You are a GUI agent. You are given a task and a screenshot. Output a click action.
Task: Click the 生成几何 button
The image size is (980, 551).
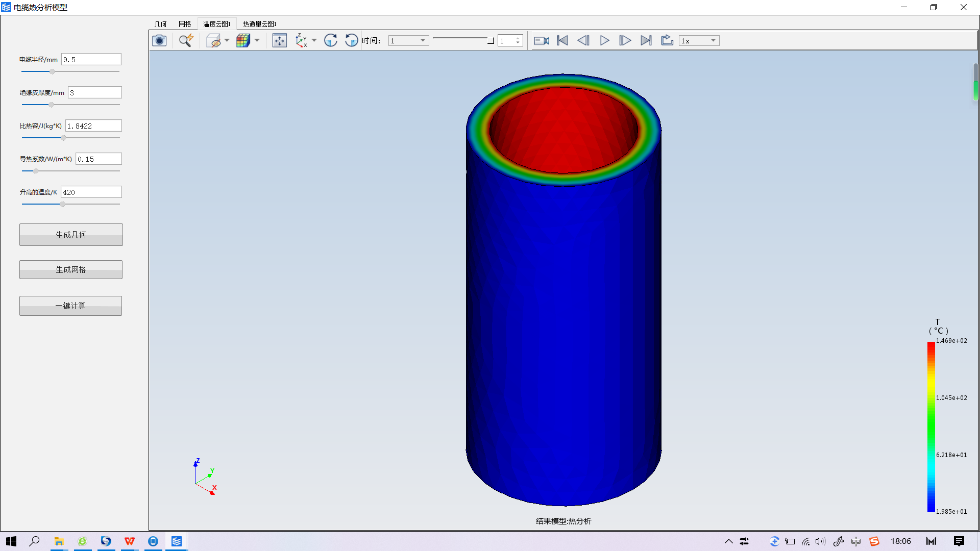71,235
